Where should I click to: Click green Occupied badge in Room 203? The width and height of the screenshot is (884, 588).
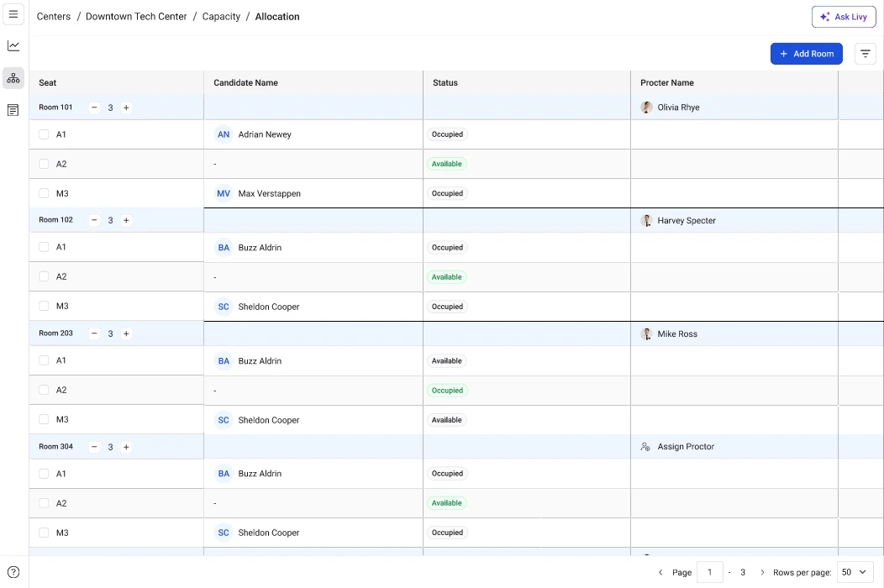447,390
